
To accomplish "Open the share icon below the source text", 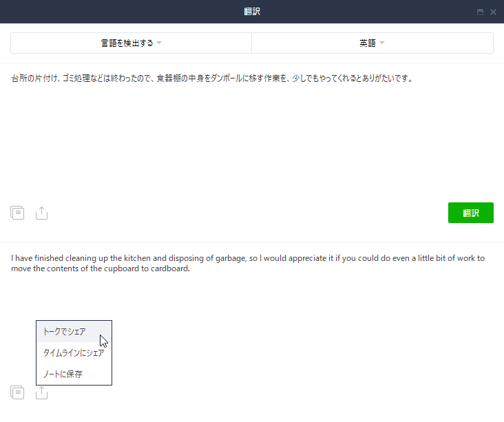I will pos(41,213).
